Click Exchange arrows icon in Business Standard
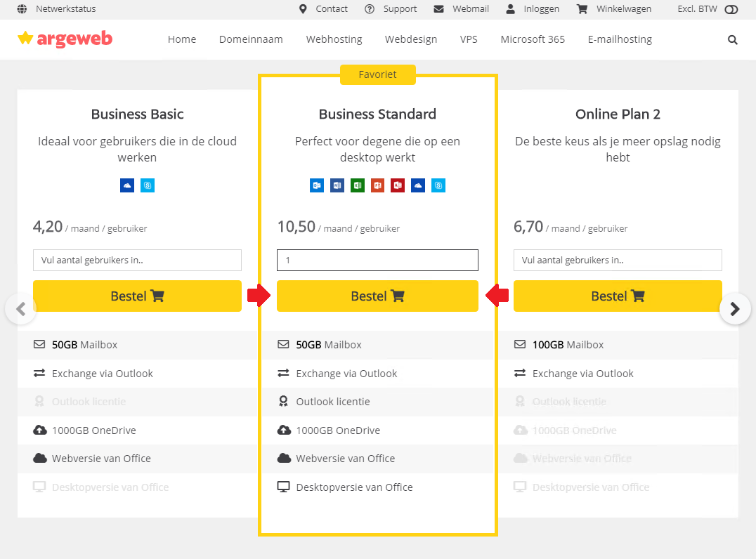This screenshot has height=559, width=756. [x=284, y=373]
